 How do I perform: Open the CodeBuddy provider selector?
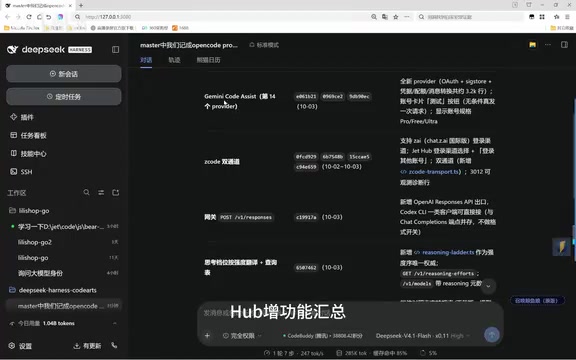click(x=323, y=336)
